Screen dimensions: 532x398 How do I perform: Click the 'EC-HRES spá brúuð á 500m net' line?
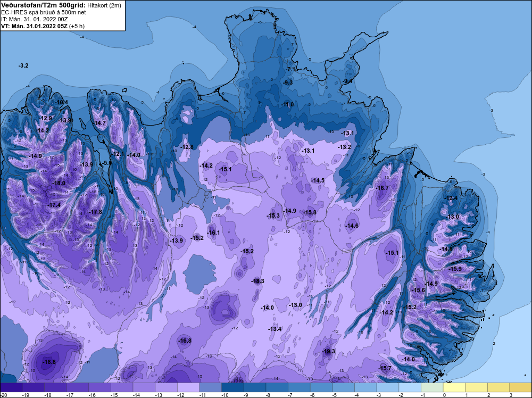[44, 12]
